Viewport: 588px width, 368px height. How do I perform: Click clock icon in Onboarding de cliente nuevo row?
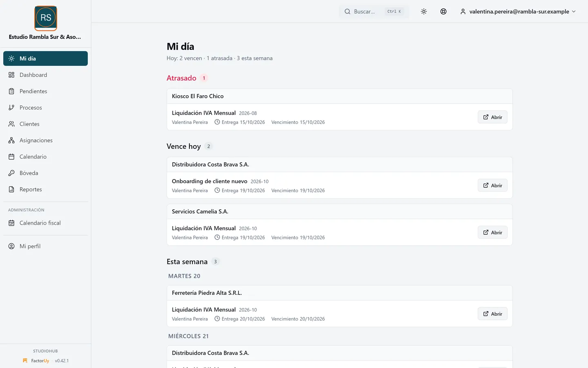(217, 190)
